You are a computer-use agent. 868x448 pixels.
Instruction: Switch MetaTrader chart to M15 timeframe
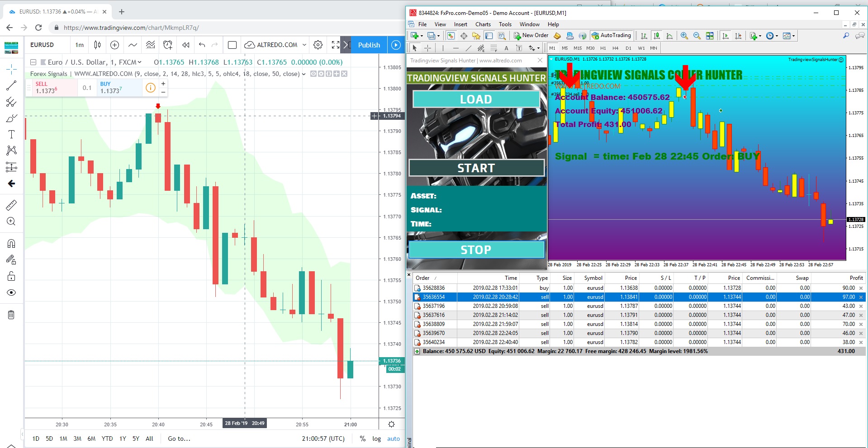click(x=578, y=48)
